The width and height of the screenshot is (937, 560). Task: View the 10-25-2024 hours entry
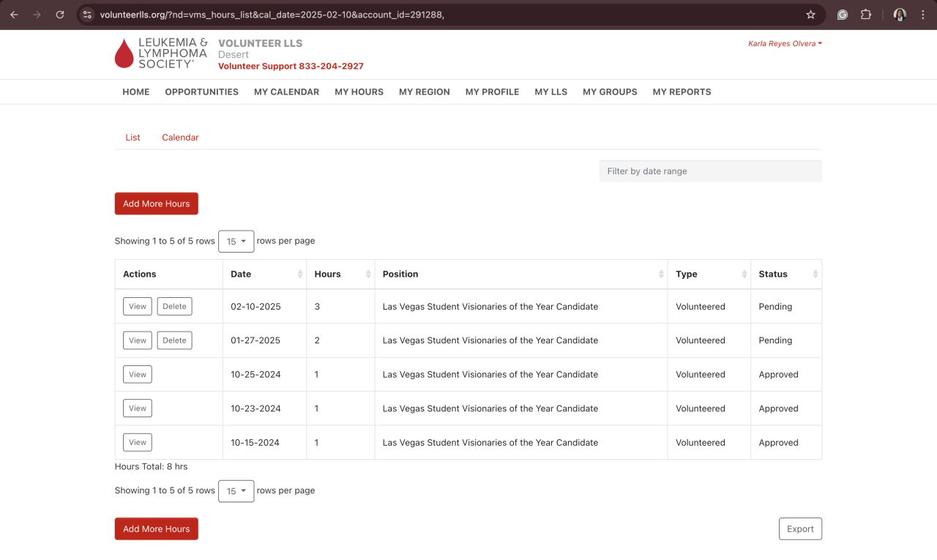138,375
